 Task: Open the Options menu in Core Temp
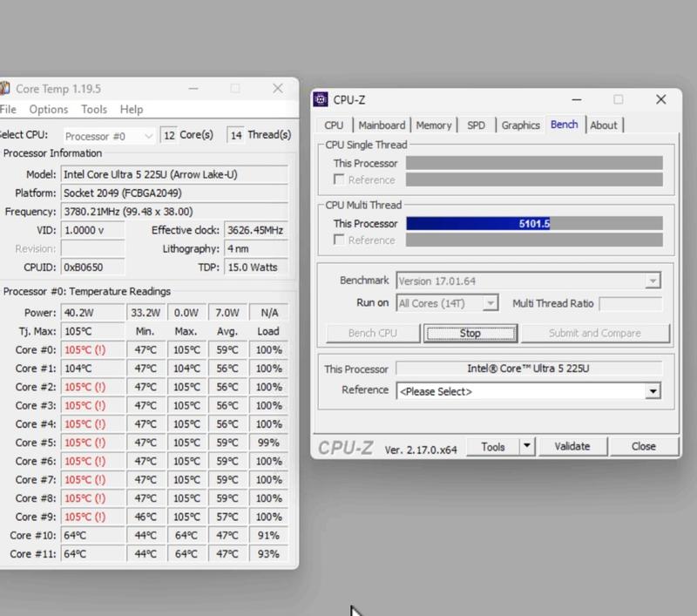click(x=48, y=109)
